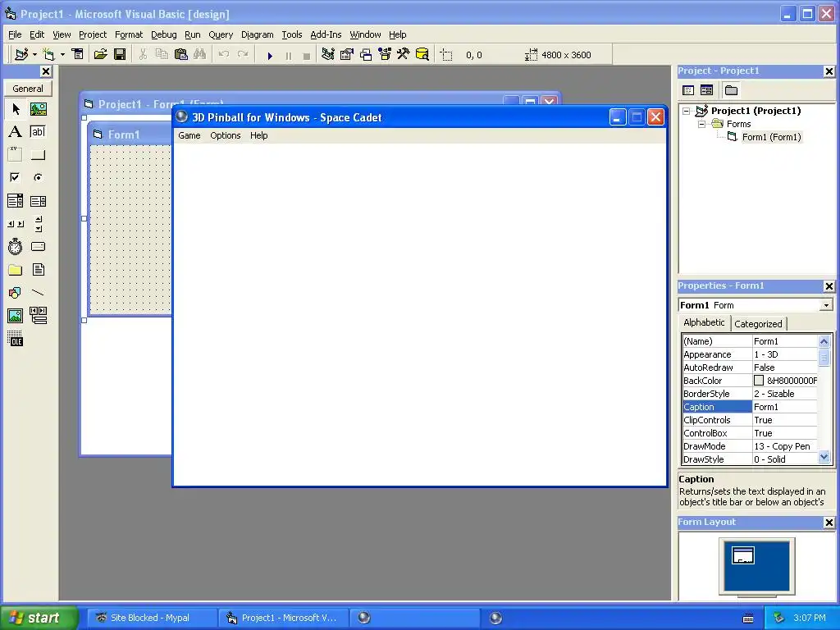The image size is (840, 630).
Task: Click the Add Form toolbar icon
Action: pos(48,54)
